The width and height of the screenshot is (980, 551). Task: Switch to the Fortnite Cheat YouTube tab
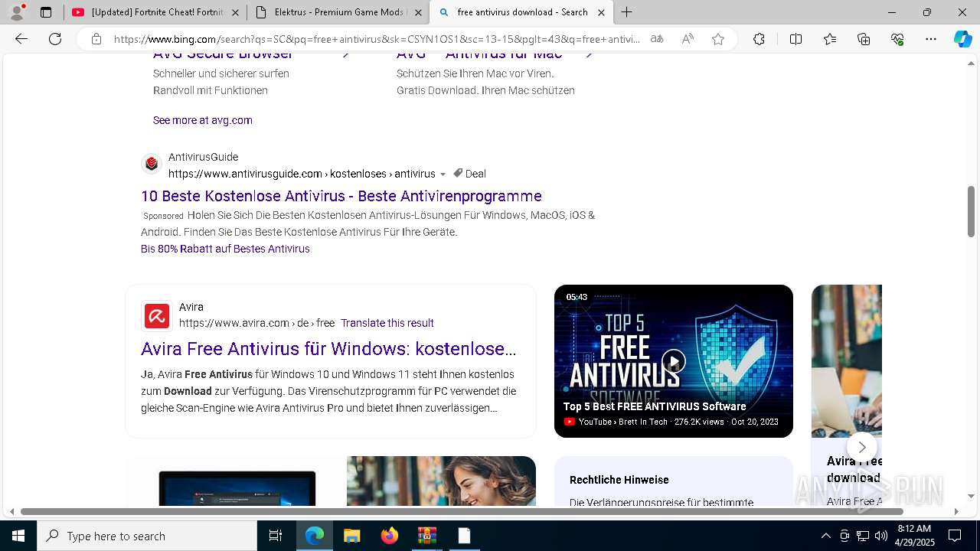tap(154, 12)
